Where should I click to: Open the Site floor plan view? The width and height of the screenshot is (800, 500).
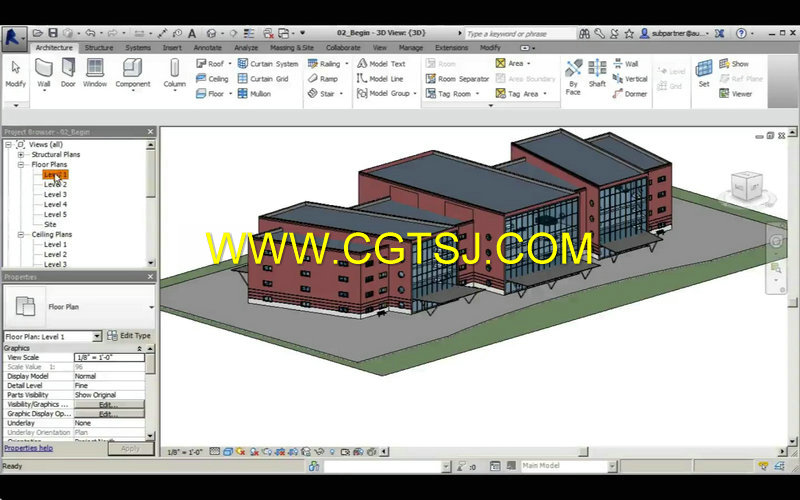click(50, 224)
